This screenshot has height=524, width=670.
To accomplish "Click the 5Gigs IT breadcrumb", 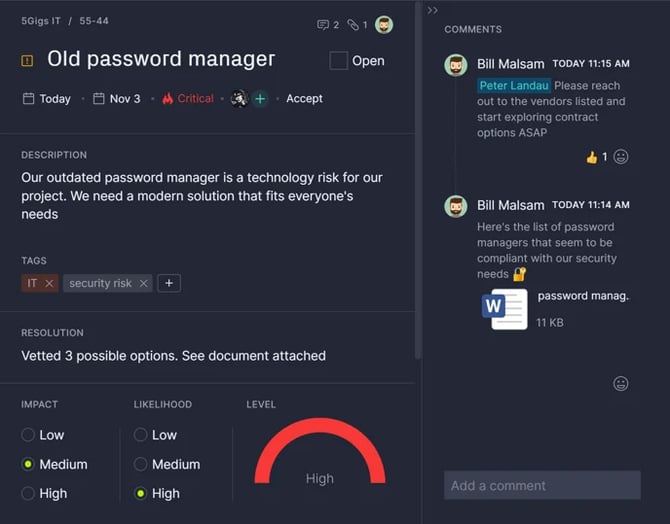I will tap(41, 21).
